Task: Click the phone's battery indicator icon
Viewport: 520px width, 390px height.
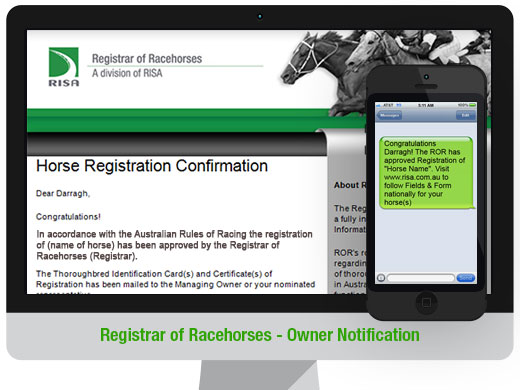Action: 472,105
